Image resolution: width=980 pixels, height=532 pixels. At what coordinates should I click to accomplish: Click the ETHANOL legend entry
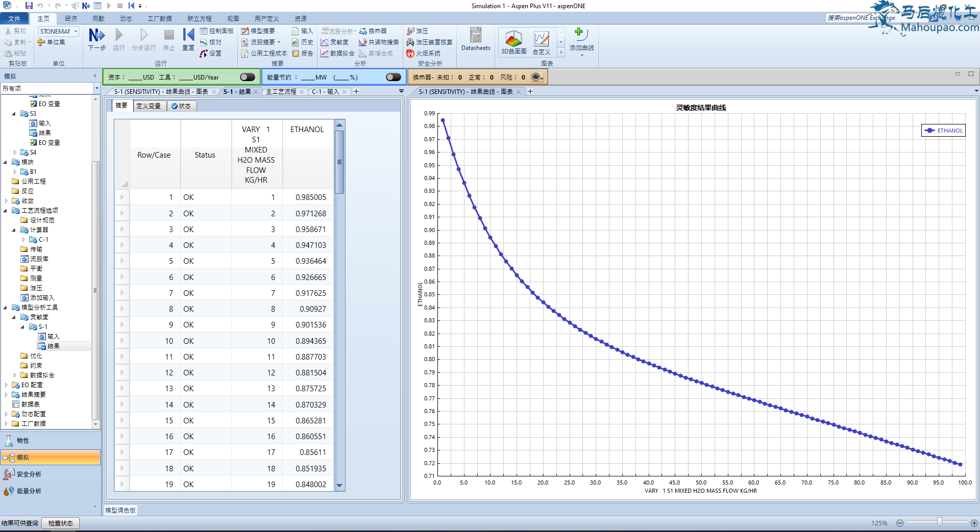coord(944,131)
